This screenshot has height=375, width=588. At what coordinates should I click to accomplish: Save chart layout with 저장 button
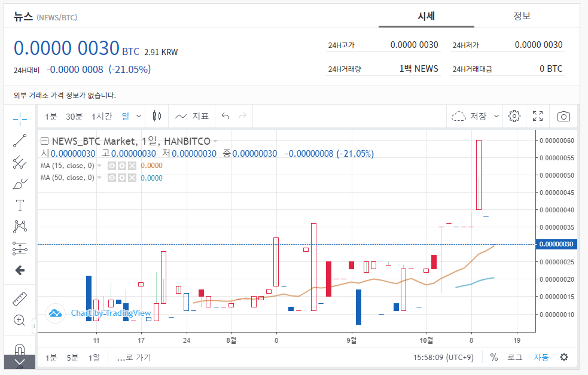pyautogui.click(x=469, y=116)
